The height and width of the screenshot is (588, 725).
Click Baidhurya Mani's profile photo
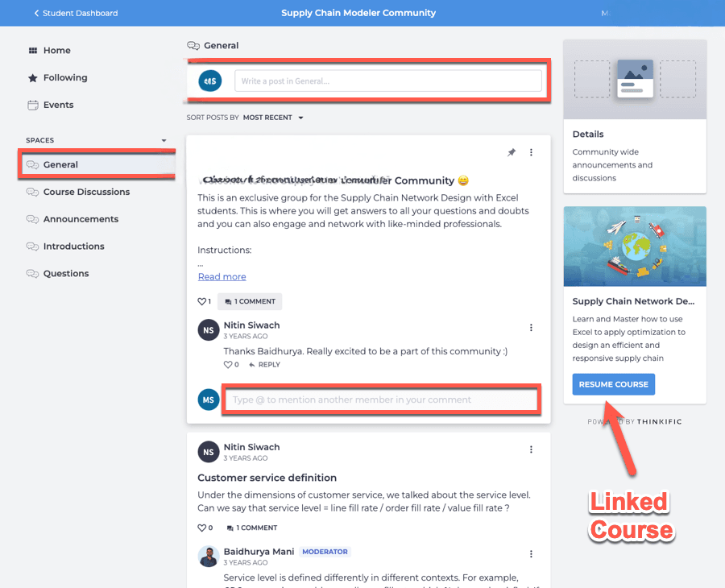click(209, 557)
